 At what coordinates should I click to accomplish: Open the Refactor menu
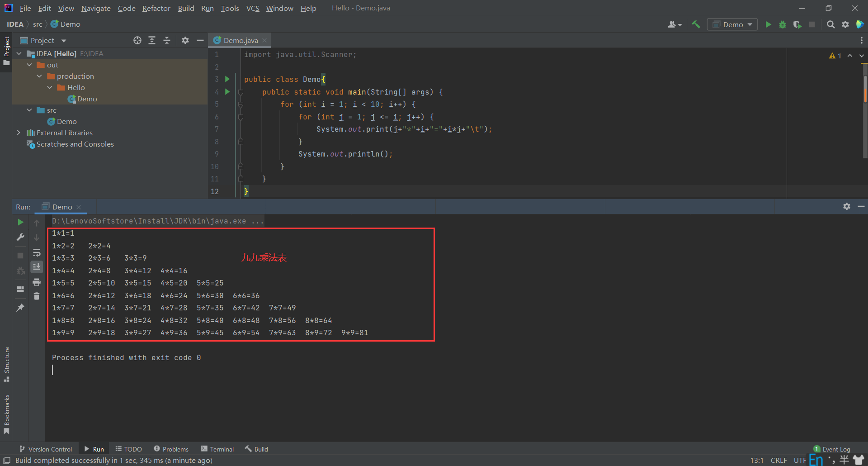pyautogui.click(x=156, y=8)
